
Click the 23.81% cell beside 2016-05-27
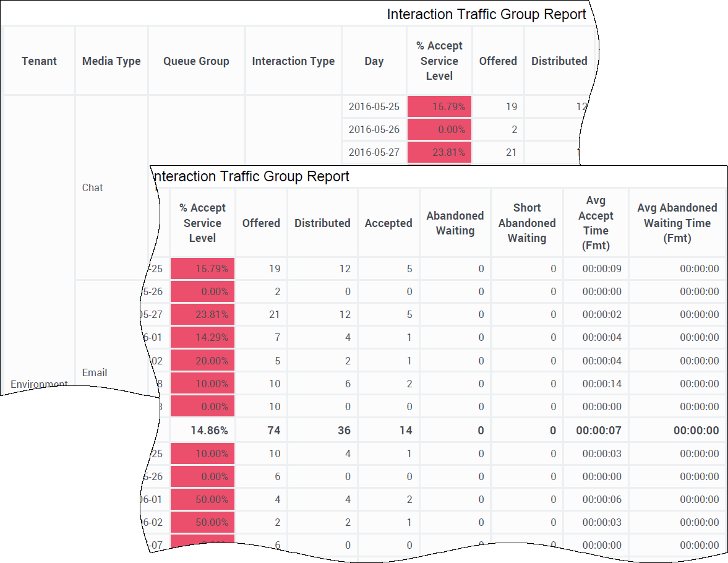click(439, 152)
